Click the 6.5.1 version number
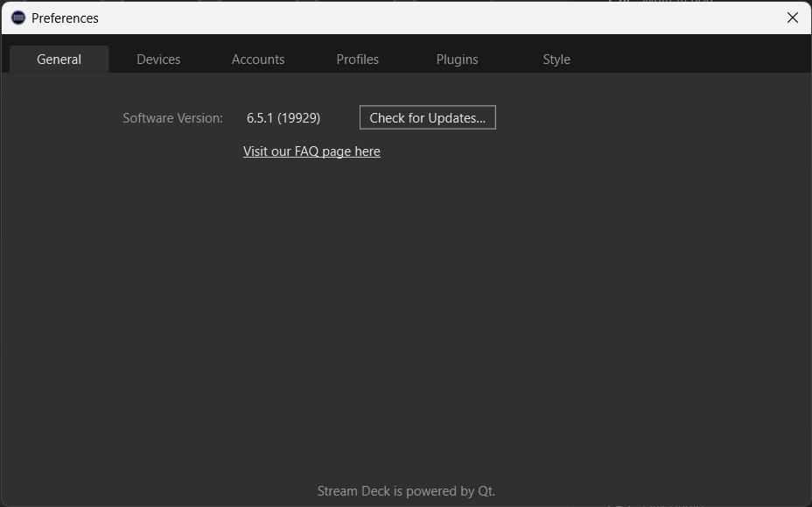Screen dimensions: 812x507 260,118
